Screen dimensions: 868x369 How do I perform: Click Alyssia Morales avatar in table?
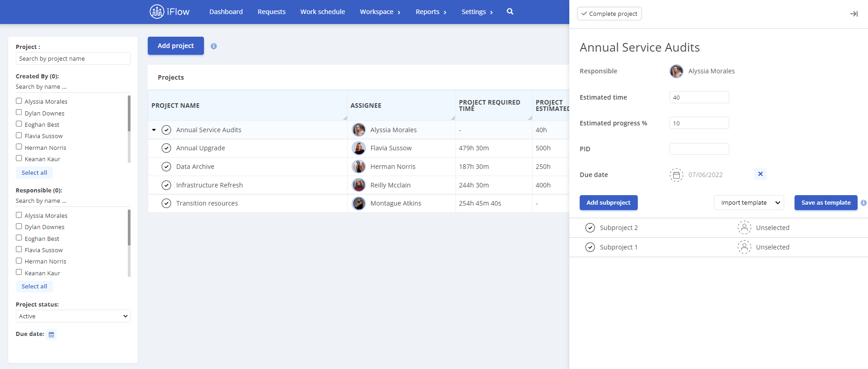click(x=359, y=130)
